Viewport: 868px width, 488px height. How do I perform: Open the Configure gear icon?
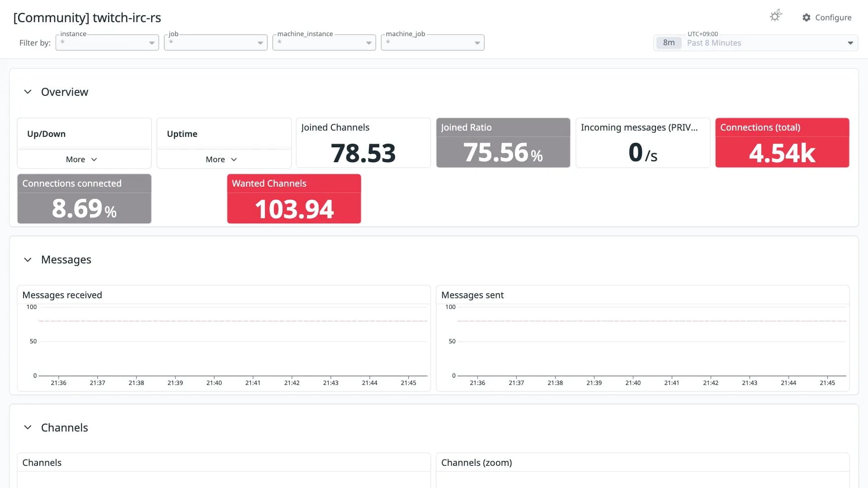coord(807,17)
